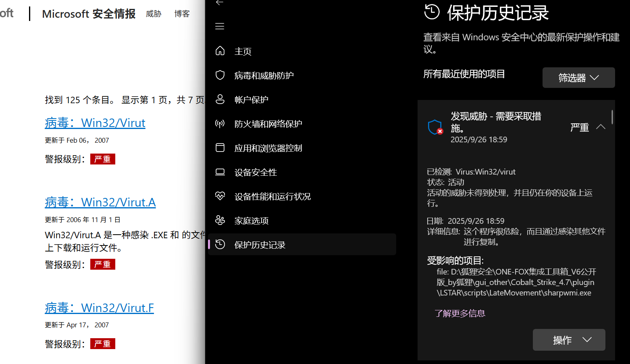Click 威胁 in Microsoft site header

[154, 14]
